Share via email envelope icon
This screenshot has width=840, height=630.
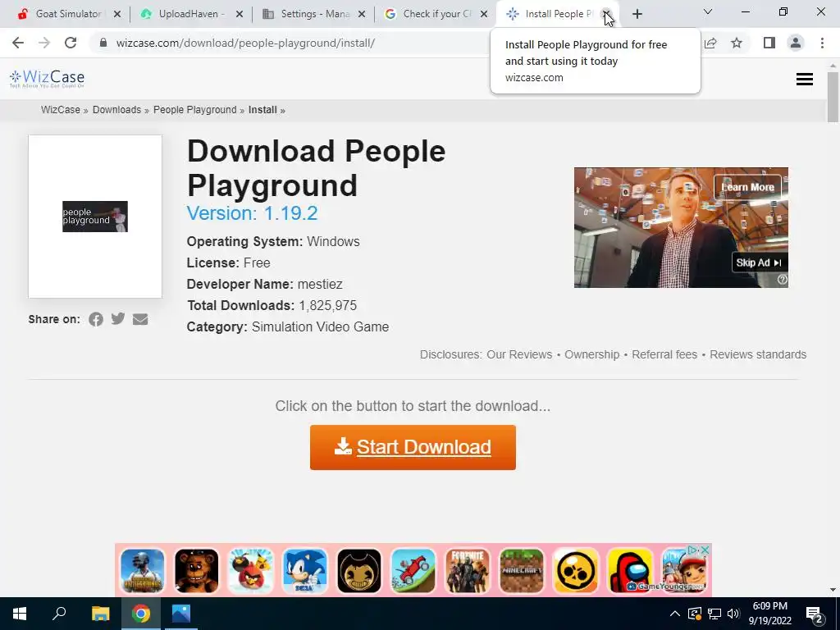click(x=140, y=319)
